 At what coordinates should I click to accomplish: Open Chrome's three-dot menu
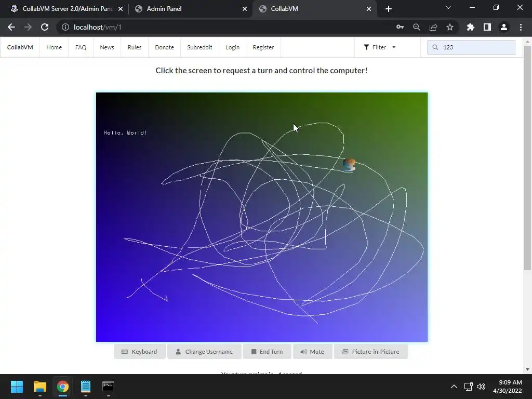pyautogui.click(x=521, y=27)
